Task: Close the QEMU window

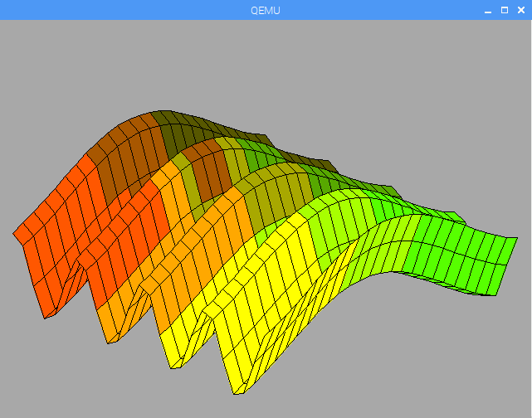Action: [x=521, y=11]
